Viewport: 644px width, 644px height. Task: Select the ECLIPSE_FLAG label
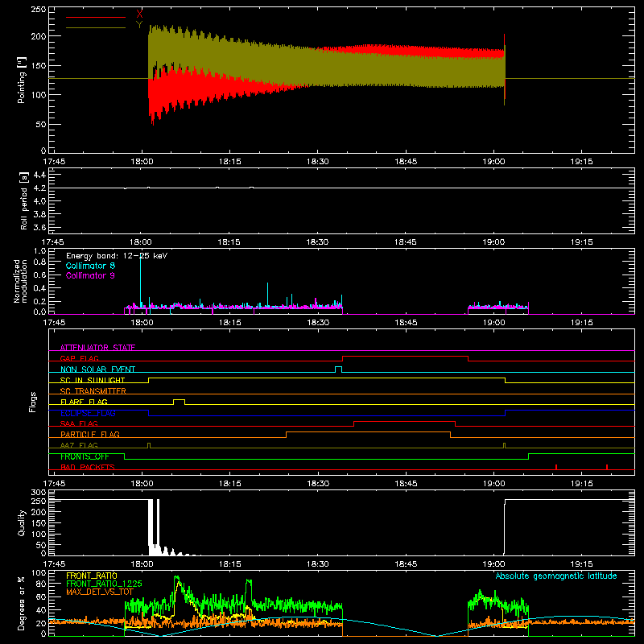pyautogui.click(x=88, y=413)
